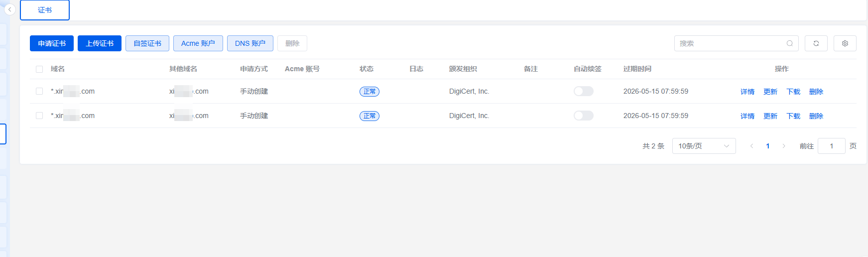This screenshot has height=257, width=868.
Task: Focus the 搜索 input field
Action: click(x=731, y=43)
